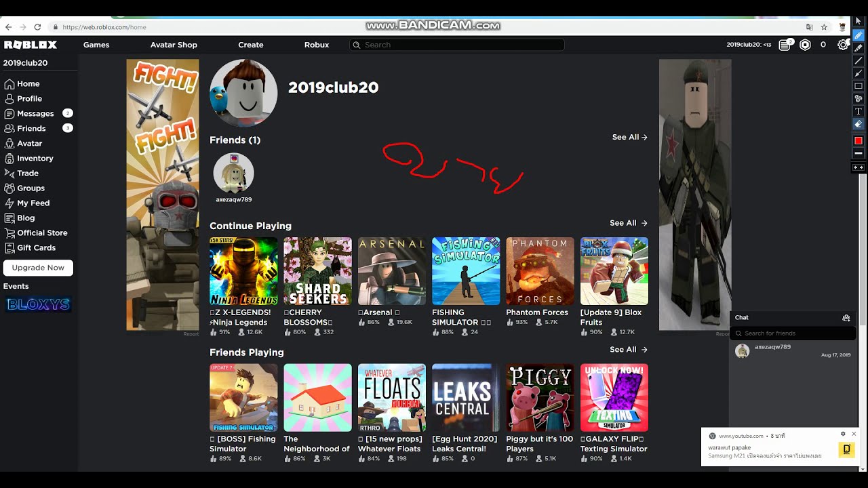Select the Bandicam arrow drawing tool
The width and height of the screenshot is (868, 488).
tap(858, 73)
